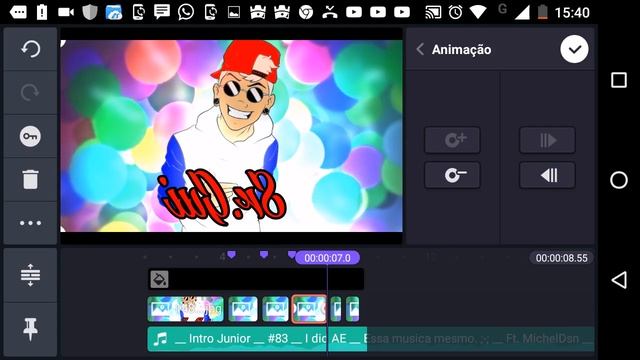The width and height of the screenshot is (640, 360).
Task: Tap the video preview of Sr. Gui cartoon
Action: pos(231,136)
